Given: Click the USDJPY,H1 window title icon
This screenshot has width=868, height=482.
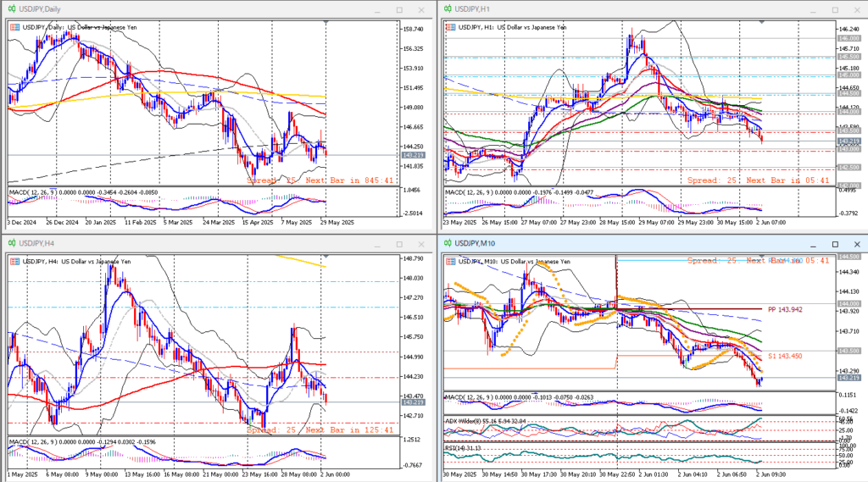Looking at the screenshot, I should (448, 9).
